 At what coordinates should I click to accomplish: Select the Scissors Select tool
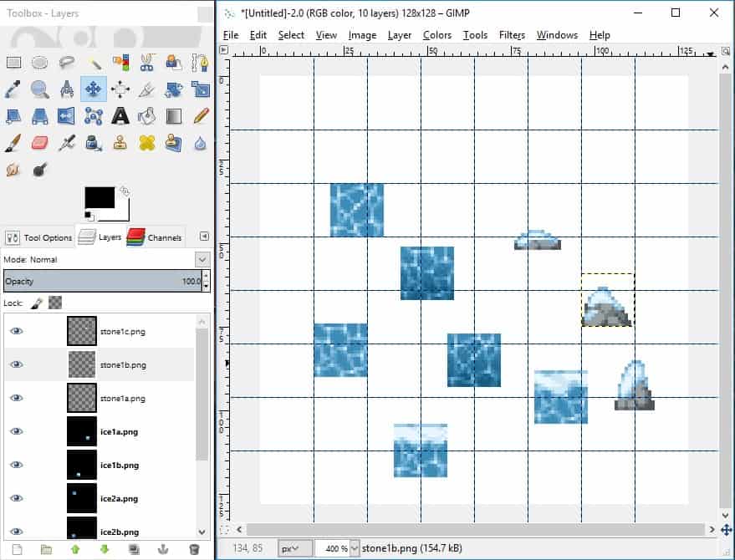tap(147, 63)
